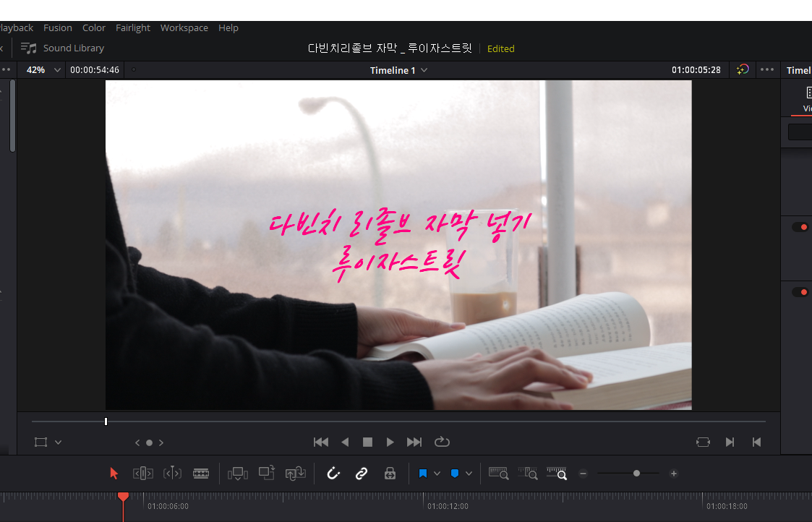This screenshot has height=522, width=812.
Task: Click the Full Extent Zoom icon
Action: click(499, 474)
